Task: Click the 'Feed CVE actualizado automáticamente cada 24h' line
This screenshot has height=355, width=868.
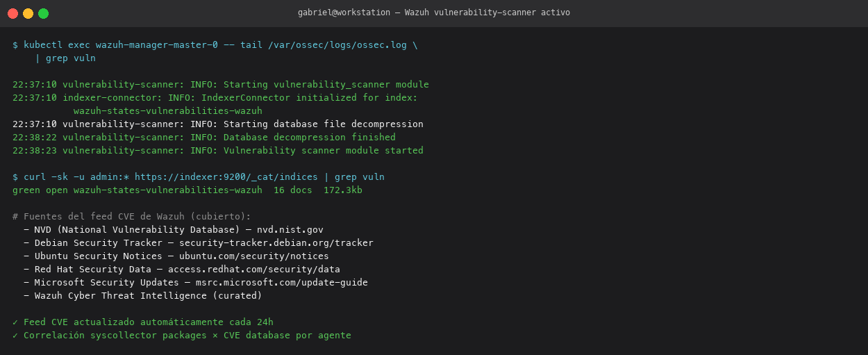Action: (x=143, y=322)
